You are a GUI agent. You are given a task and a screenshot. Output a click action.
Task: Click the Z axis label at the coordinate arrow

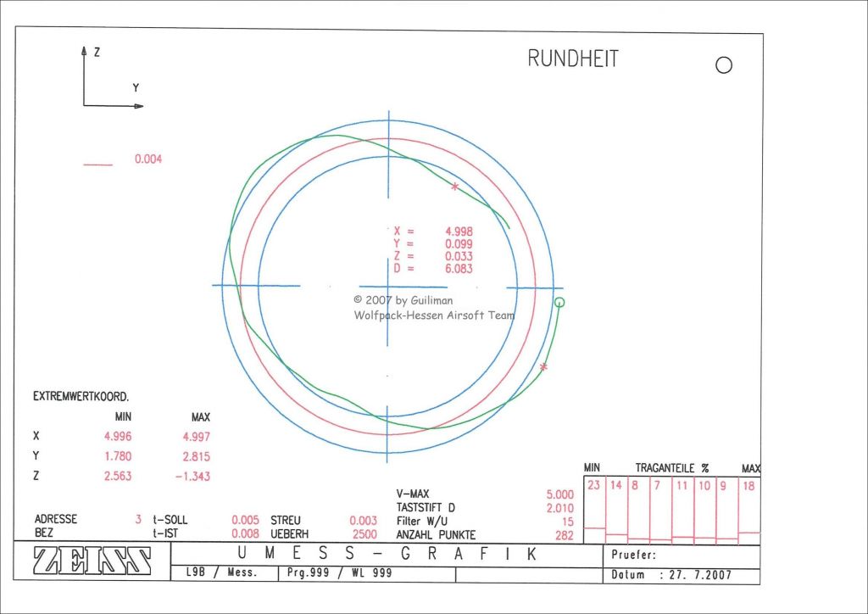point(97,53)
